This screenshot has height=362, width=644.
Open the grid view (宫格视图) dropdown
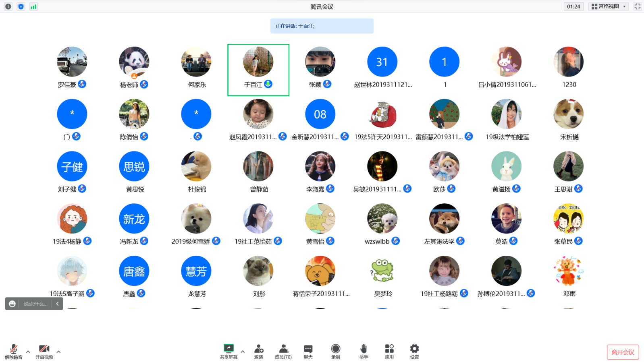[x=608, y=6]
